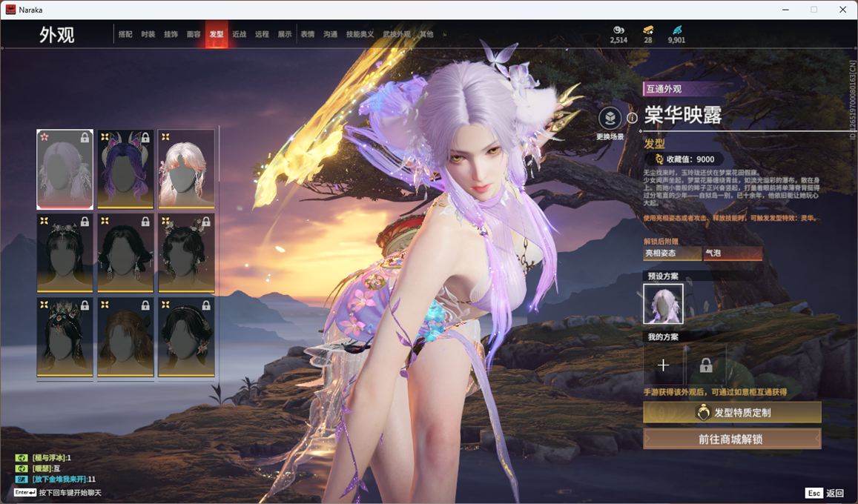Click the pink star badge on the first hairstyle
This screenshot has height=504, width=858.
(x=44, y=136)
